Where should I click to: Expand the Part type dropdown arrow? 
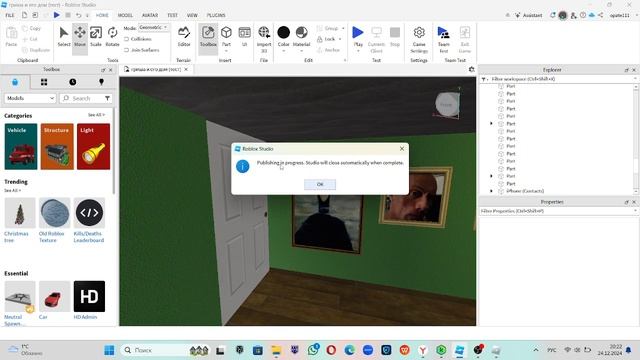click(x=226, y=51)
